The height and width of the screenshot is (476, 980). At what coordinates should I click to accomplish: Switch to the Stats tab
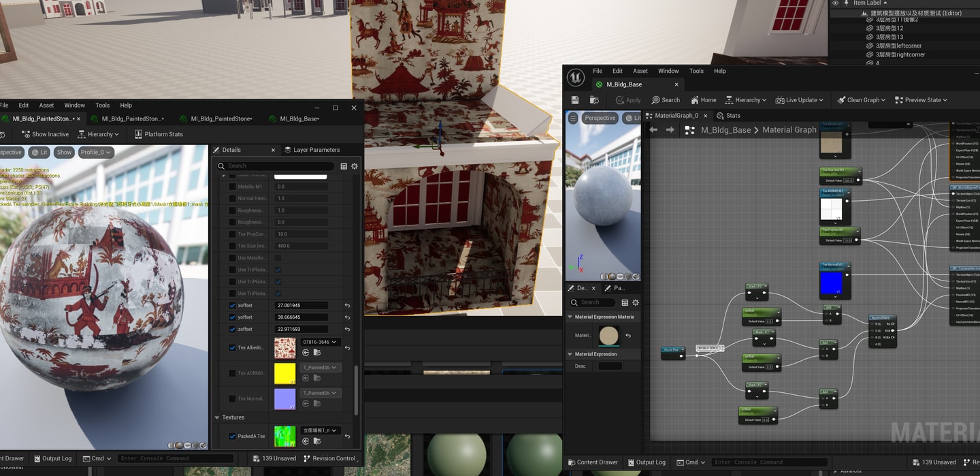pyautogui.click(x=728, y=116)
